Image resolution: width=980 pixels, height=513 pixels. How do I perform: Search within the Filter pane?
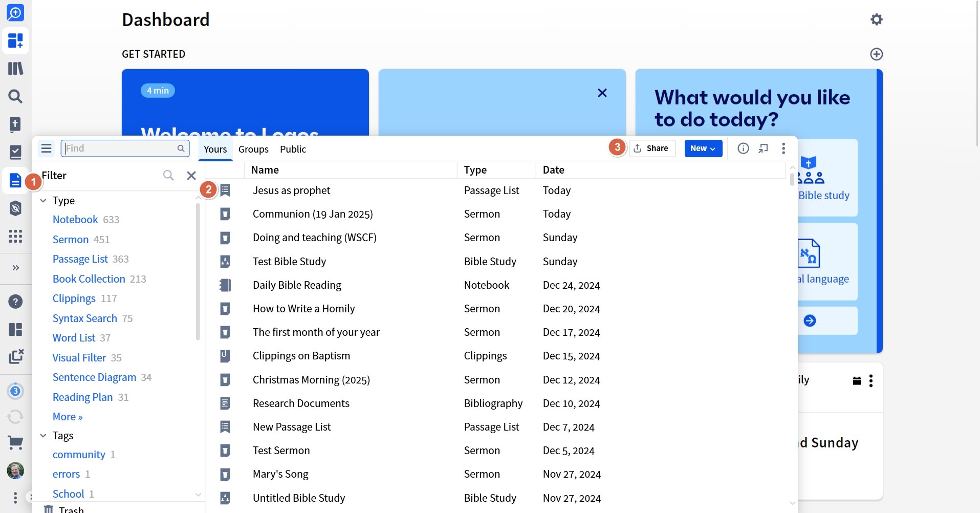click(168, 176)
